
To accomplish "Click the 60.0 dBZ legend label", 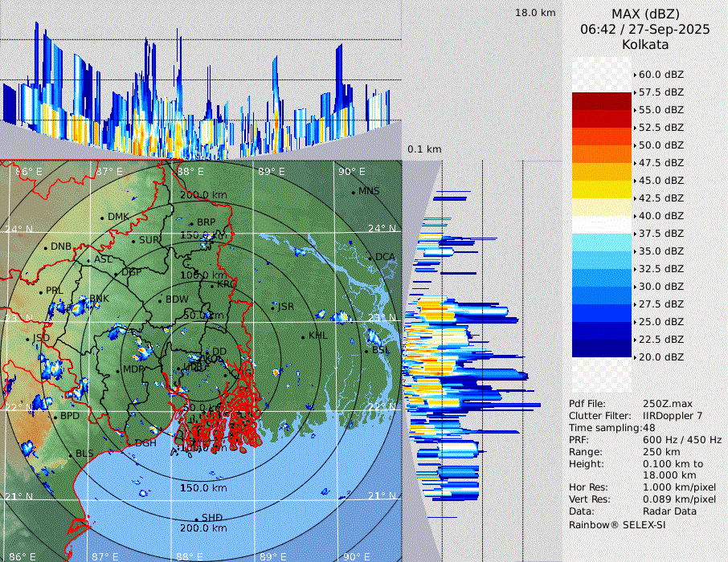I will [661, 74].
